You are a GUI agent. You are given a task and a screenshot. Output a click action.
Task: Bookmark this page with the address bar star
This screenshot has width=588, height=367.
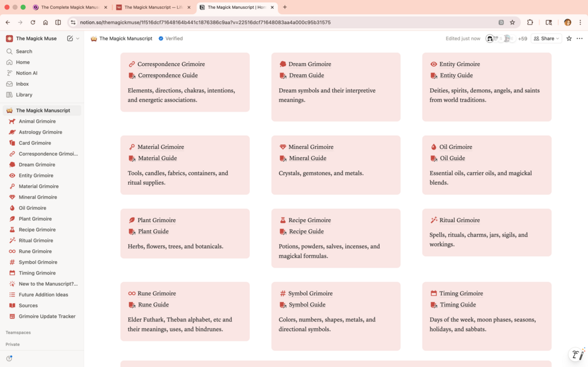click(x=513, y=22)
